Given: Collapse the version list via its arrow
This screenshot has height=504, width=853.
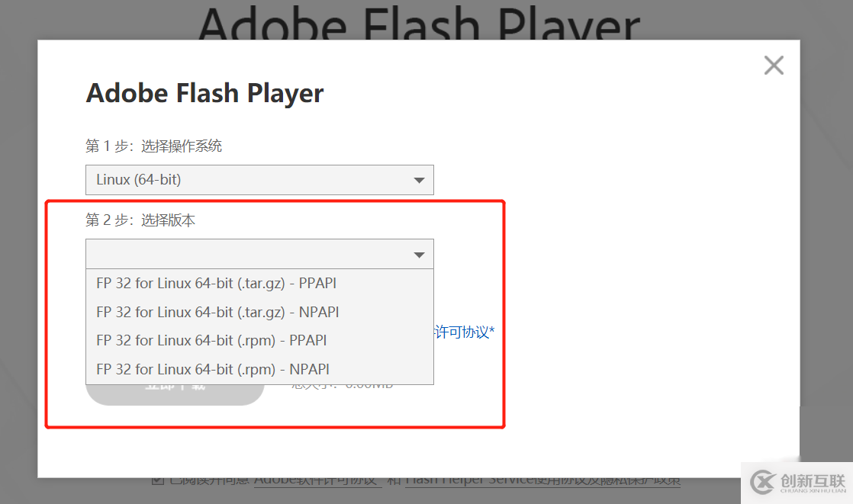Looking at the screenshot, I should pos(419,255).
